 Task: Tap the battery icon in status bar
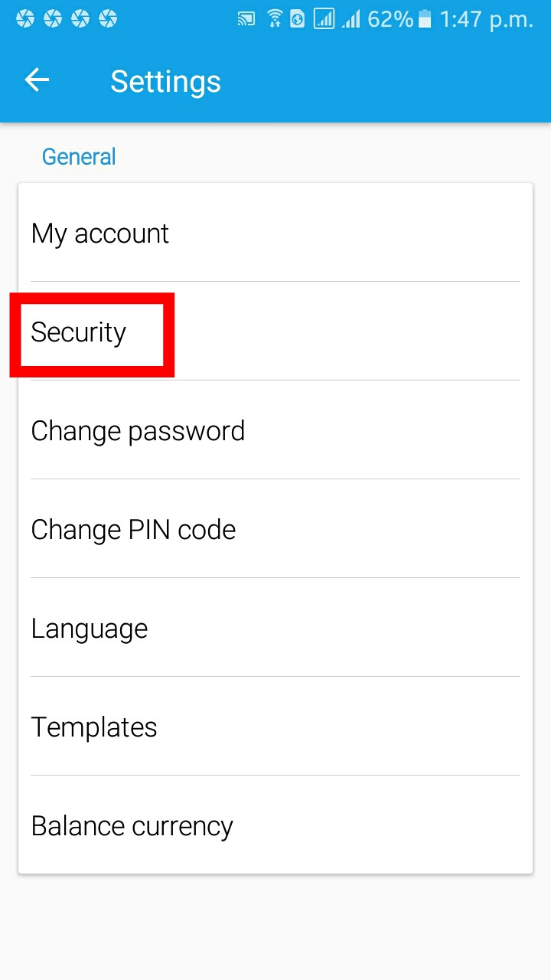[x=426, y=19]
